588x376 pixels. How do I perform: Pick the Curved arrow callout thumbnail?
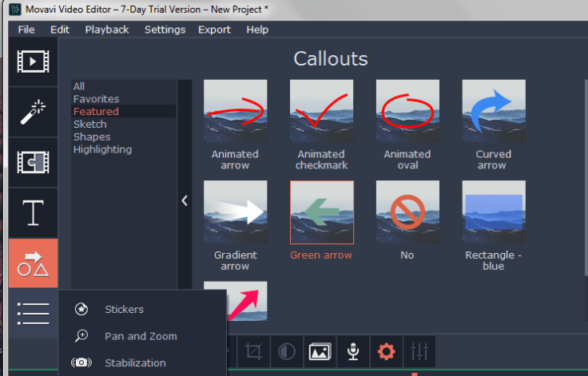(x=493, y=111)
